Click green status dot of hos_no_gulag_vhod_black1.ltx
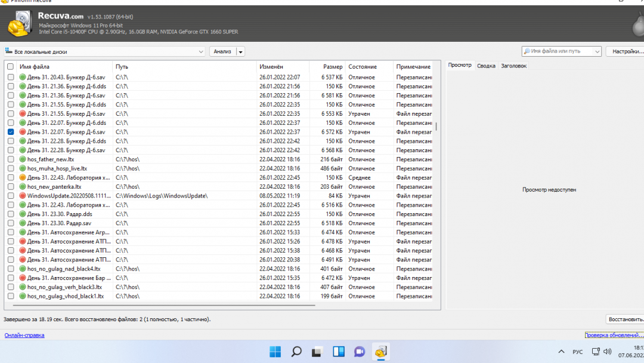The image size is (644, 363). point(23,296)
